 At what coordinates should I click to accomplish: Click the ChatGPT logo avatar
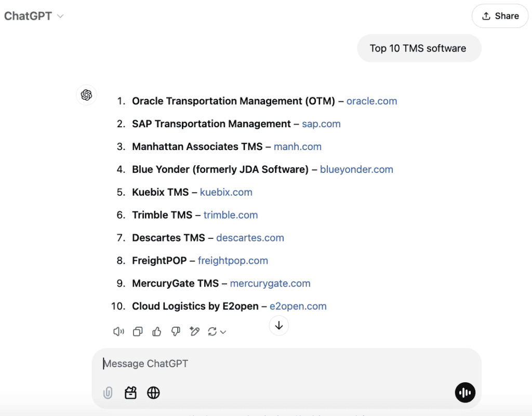(87, 95)
